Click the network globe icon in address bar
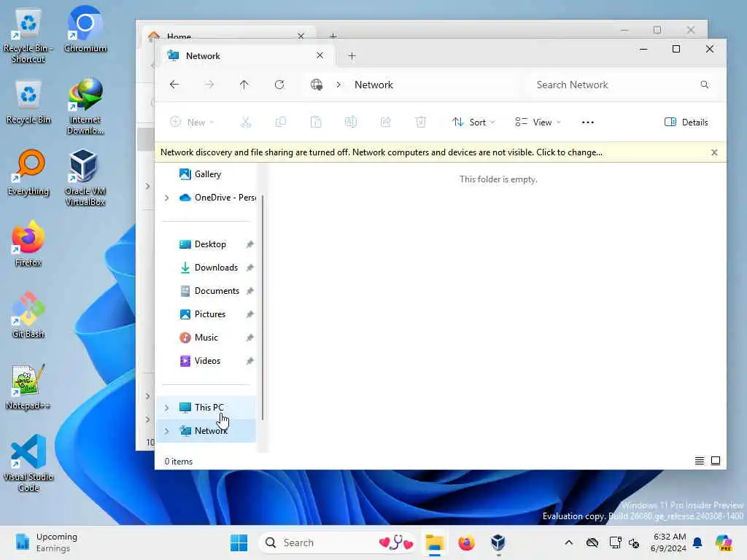 click(x=317, y=85)
